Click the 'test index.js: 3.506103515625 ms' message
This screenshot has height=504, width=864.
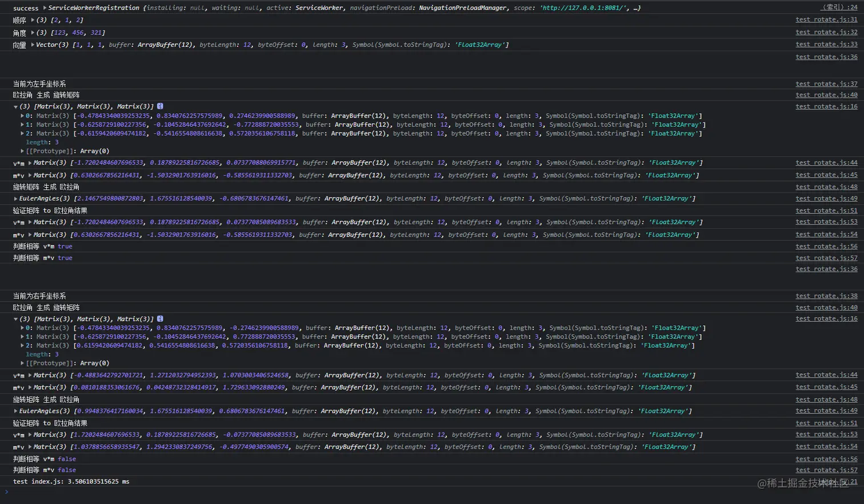(71, 482)
